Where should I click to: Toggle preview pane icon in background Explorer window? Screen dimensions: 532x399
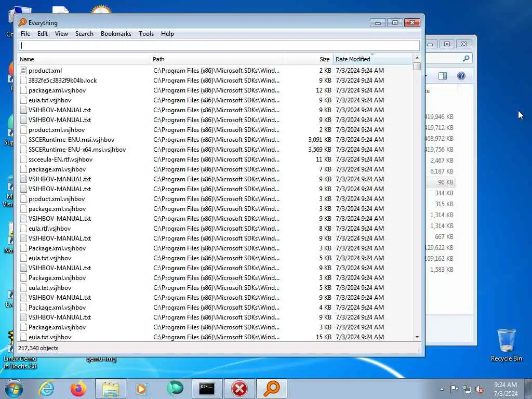(x=443, y=76)
